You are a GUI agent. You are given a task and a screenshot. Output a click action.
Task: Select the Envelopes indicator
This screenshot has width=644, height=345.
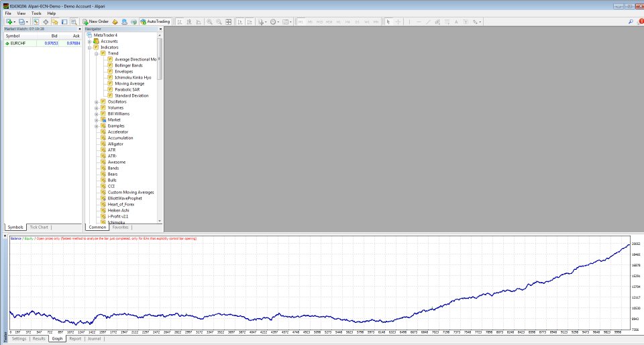coord(123,71)
